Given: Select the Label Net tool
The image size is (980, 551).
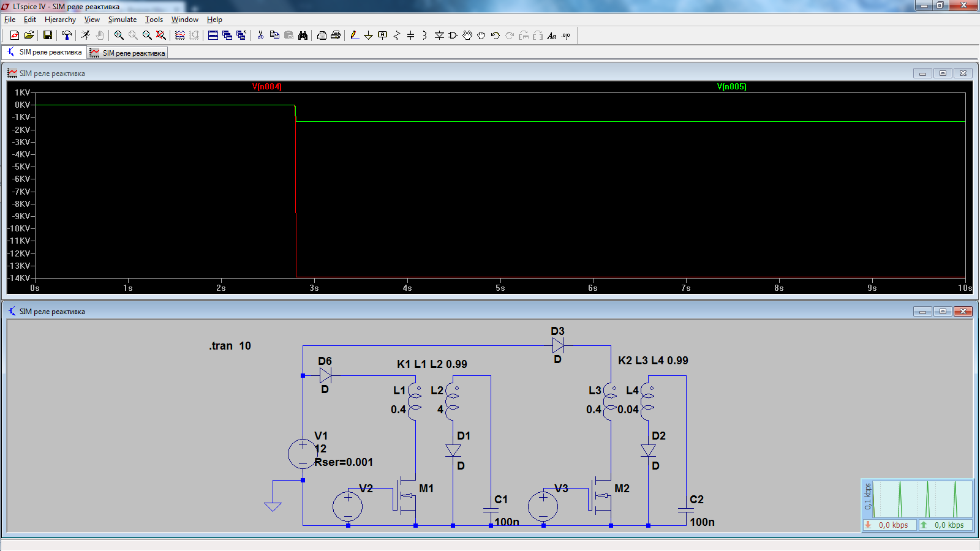Looking at the screenshot, I should 383,36.
